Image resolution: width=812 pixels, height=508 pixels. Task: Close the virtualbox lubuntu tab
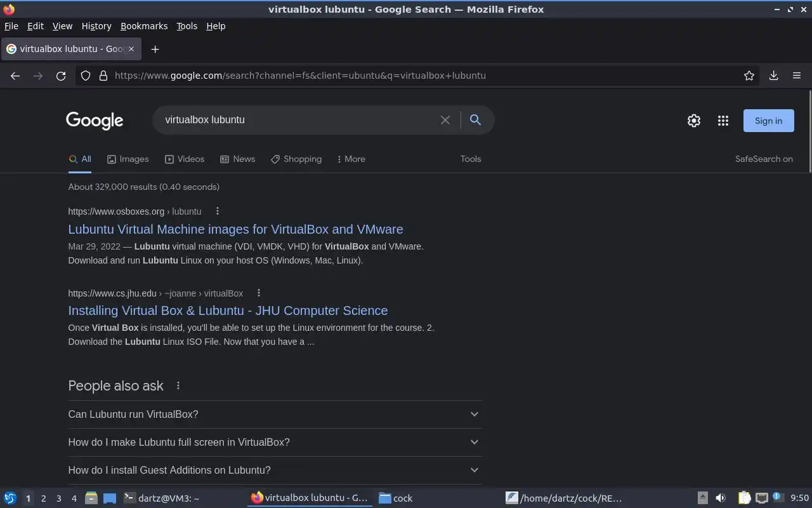(x=131, y=49)
